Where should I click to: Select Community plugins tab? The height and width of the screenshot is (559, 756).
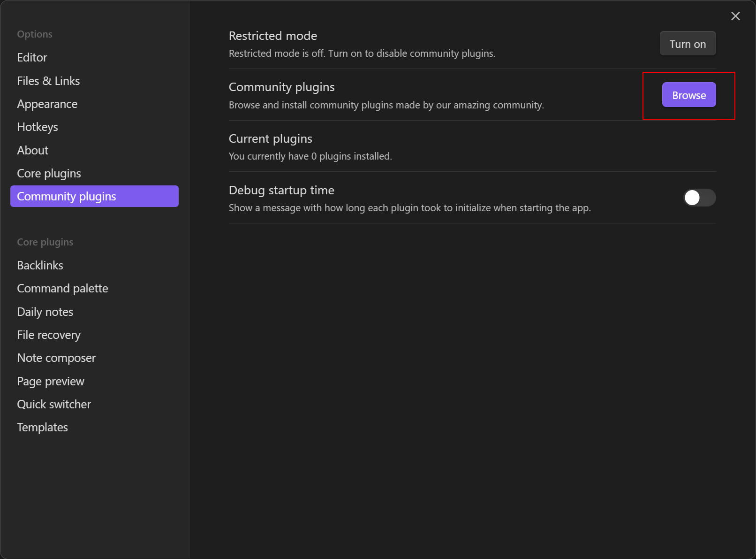coord(94,196)
